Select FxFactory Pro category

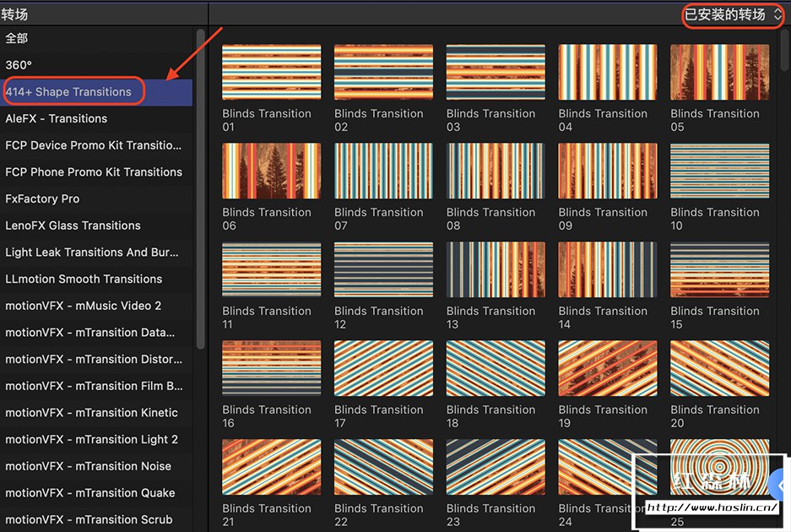coord(42,198)
